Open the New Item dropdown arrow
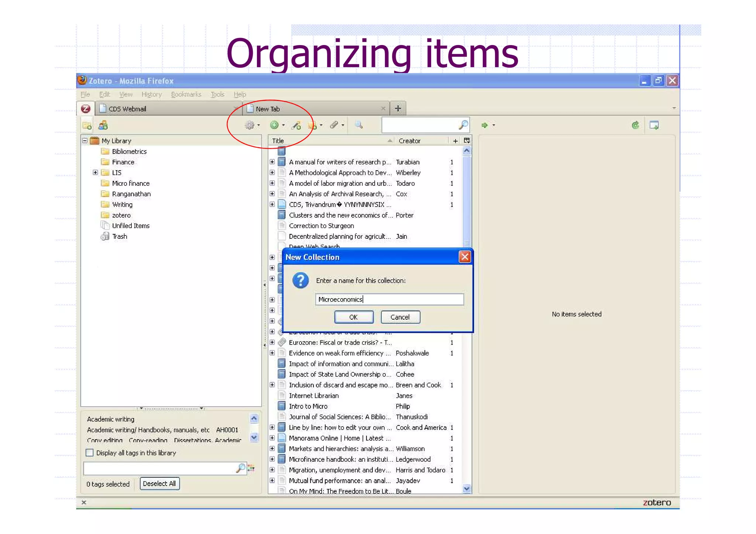 [283, 125]
